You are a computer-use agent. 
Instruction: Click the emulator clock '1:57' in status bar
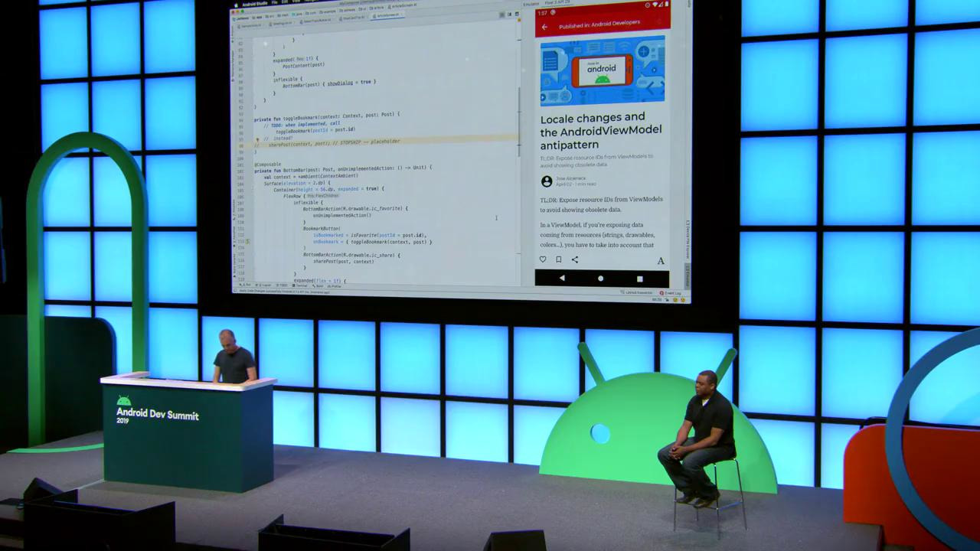tap(542, 13)
